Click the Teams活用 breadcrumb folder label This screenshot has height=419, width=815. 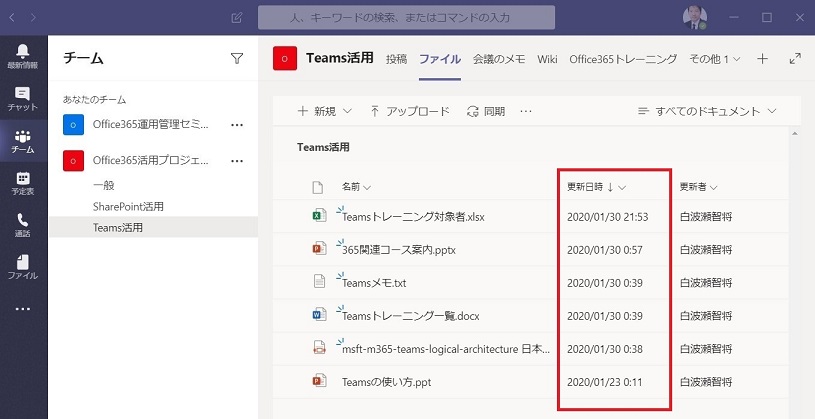[323, 147]
